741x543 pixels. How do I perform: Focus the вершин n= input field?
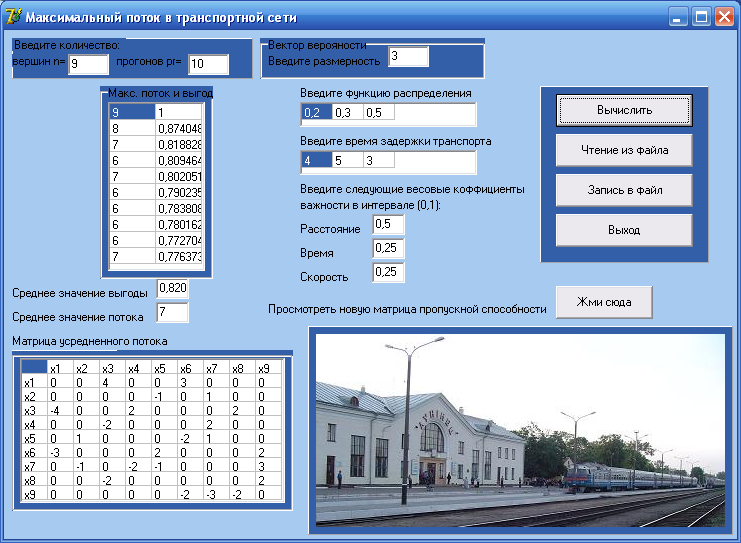click(88, 64)
